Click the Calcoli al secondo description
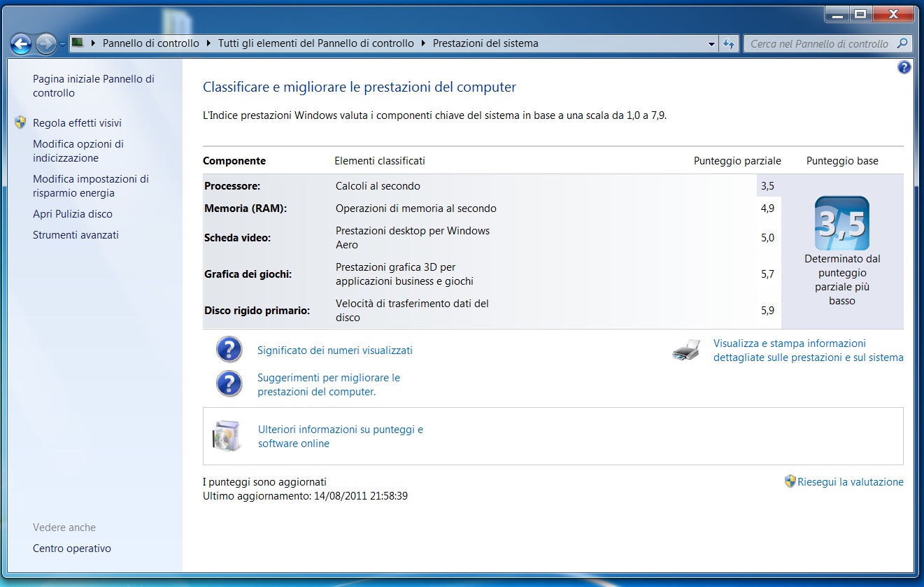924x587 pixels. click(x=378, y=186)
